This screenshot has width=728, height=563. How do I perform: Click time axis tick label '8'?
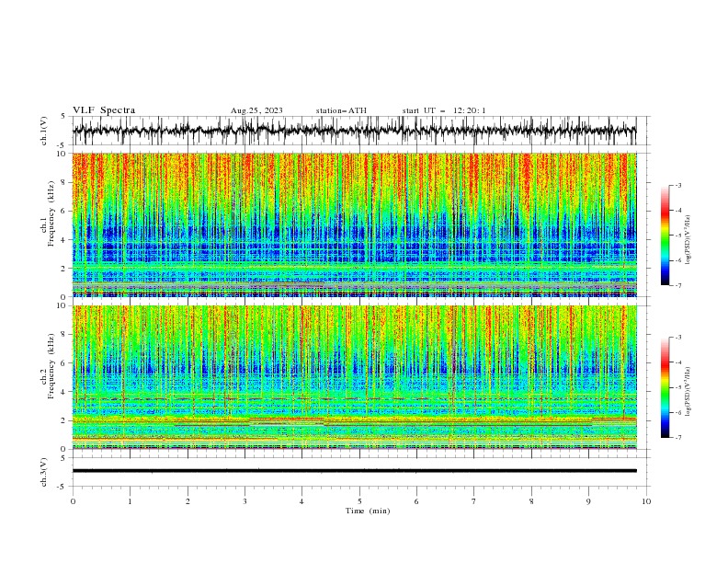click(x=531, y=501)
